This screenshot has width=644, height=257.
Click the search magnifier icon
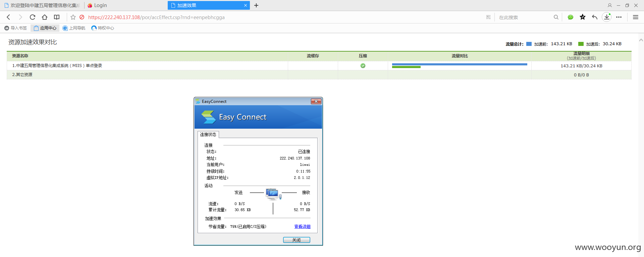[556, 17]
